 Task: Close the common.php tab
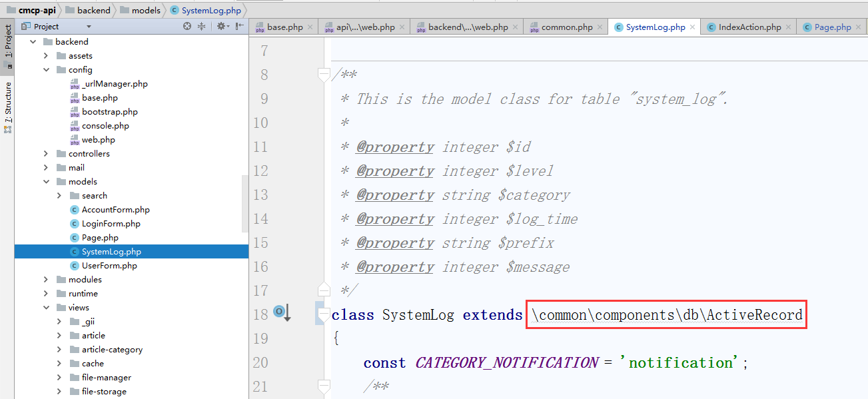click(600, 27)
